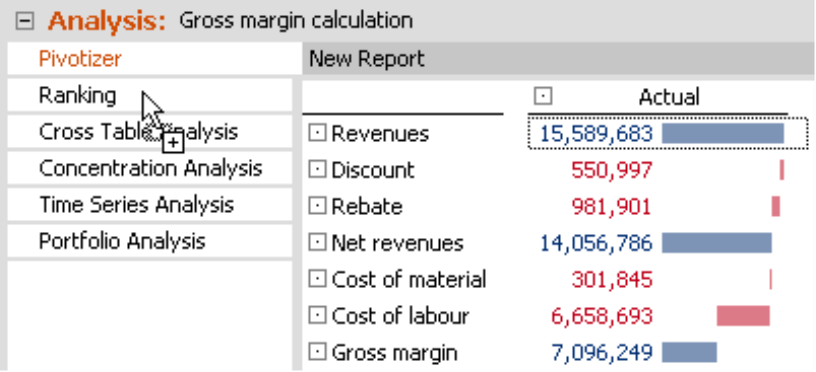This screenshot has width=816, height=372.
Task: Click the Gross margin blue bar
Action: [689, 352]
